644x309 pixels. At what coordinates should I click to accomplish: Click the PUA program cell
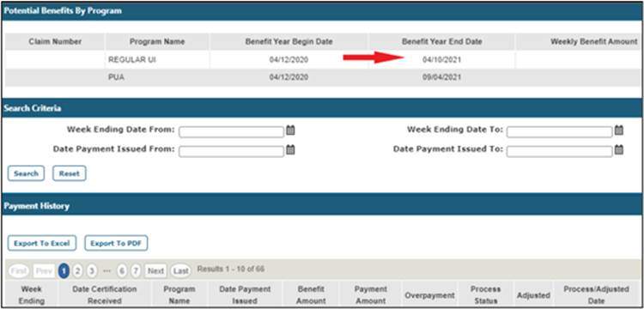coord(157,77)
